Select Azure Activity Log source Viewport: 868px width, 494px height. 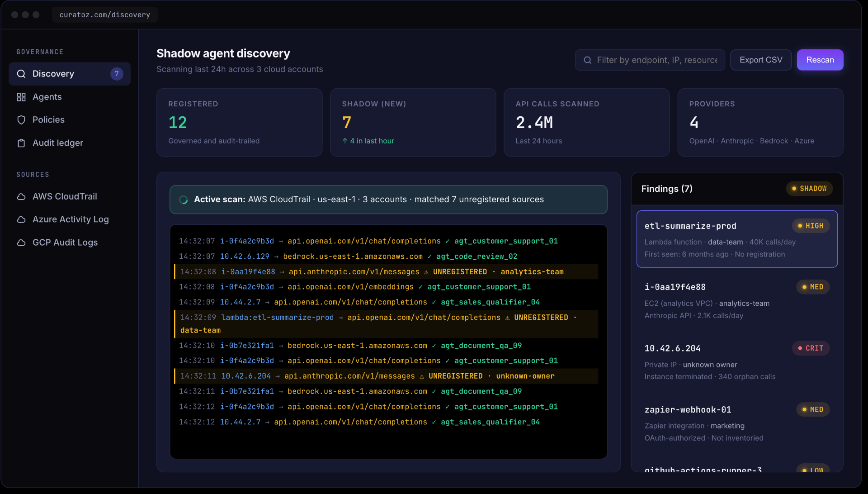point(70,219)
